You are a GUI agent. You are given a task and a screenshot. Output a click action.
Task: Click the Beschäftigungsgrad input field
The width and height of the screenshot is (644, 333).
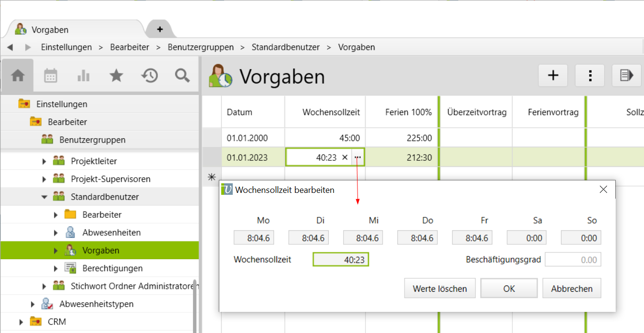pos(573,260)
